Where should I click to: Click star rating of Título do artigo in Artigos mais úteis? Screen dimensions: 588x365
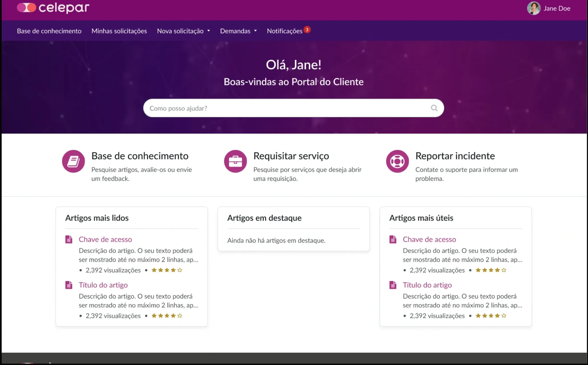[491, 316]
